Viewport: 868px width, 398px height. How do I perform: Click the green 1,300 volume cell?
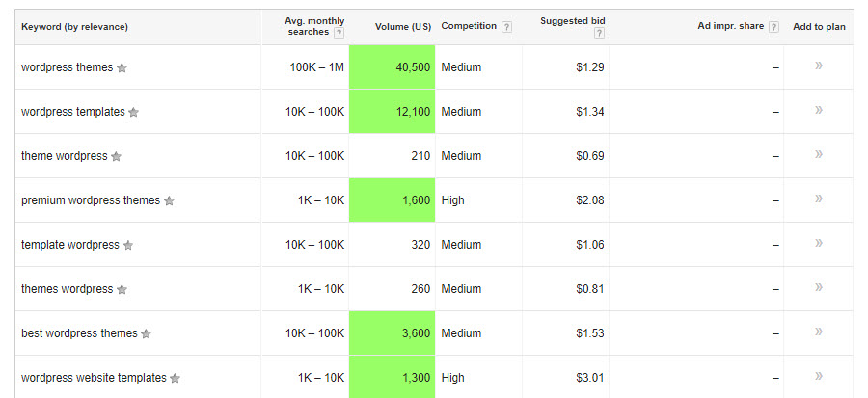pos(392,377)
